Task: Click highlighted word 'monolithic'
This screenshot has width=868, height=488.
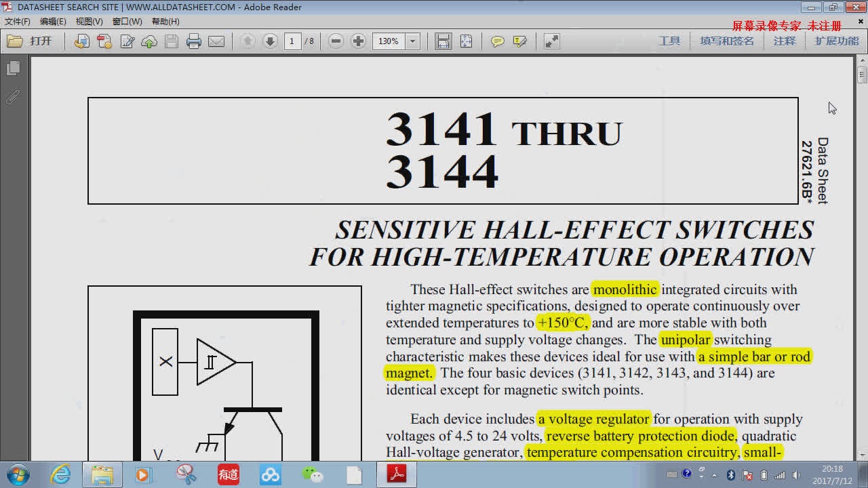Action: point(625,289)
